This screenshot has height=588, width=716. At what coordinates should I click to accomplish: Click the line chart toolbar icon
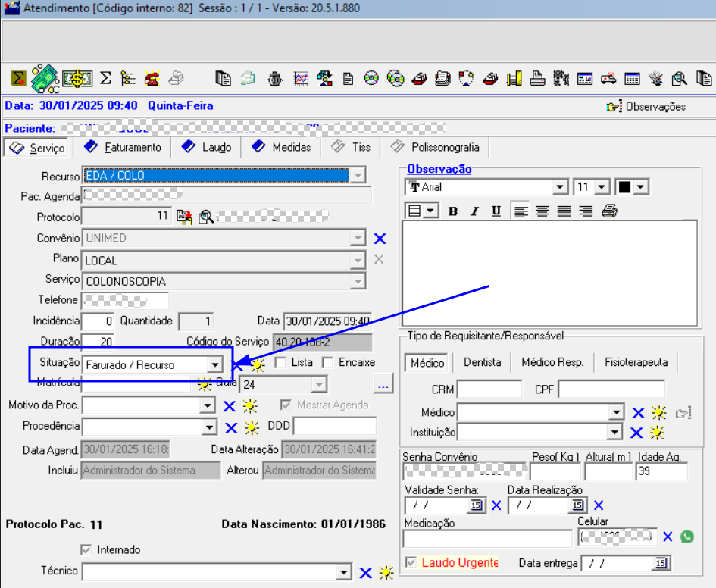(301, 79)
